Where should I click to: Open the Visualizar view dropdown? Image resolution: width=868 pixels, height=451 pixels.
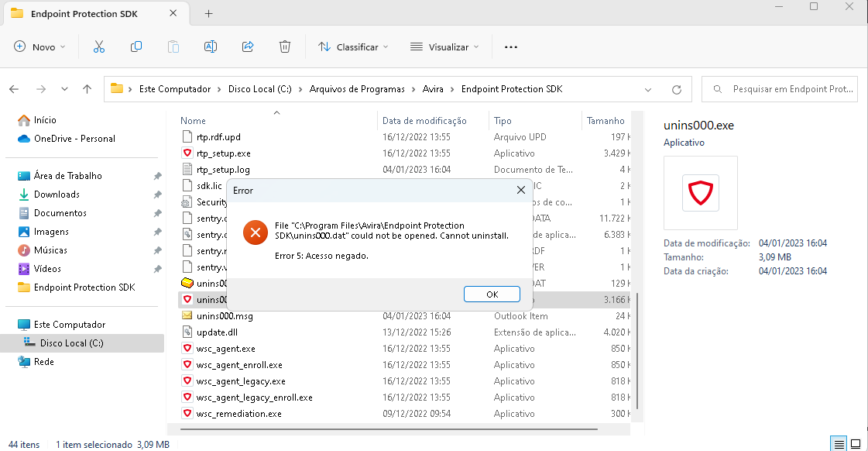[444, 47]
